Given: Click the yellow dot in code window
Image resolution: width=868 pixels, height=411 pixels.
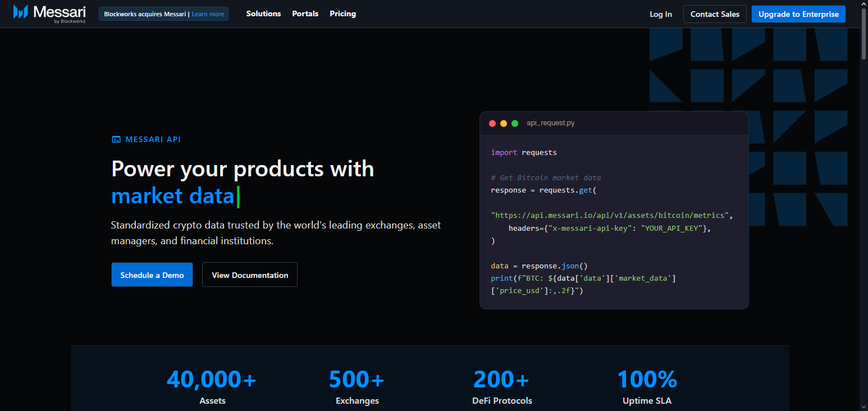Looking at the screenshot, I should coord(504,123).
